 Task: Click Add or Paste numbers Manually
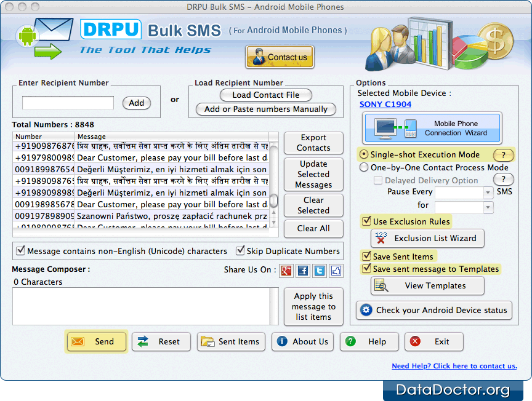[x=265, y=109]
